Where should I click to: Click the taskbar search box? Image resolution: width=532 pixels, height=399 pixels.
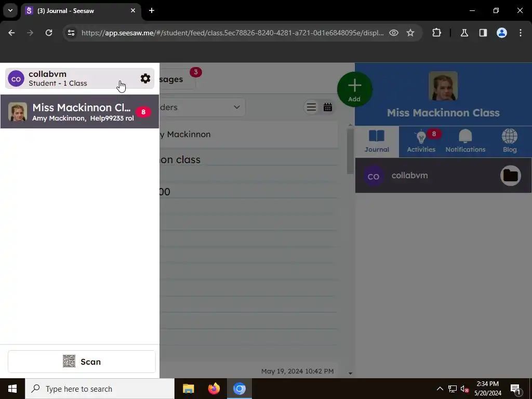(x=100, y=389)
